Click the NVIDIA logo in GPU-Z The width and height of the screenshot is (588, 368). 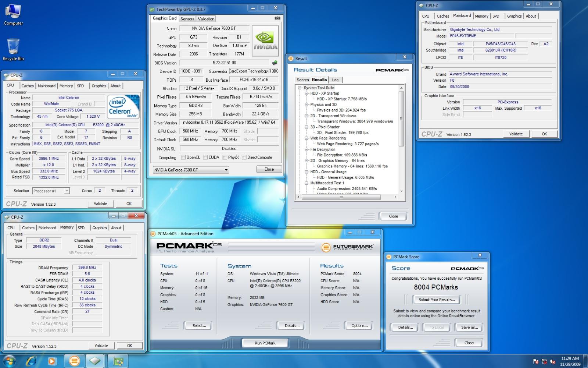coord(265,41)
